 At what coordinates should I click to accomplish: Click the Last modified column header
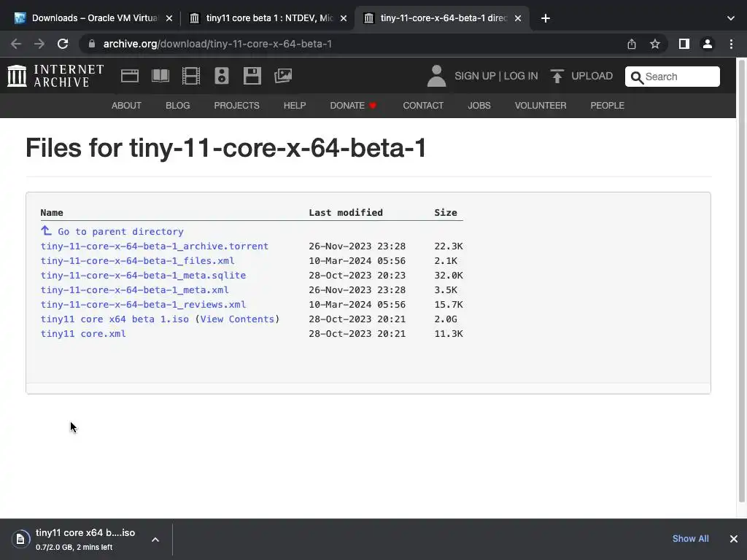345,213
